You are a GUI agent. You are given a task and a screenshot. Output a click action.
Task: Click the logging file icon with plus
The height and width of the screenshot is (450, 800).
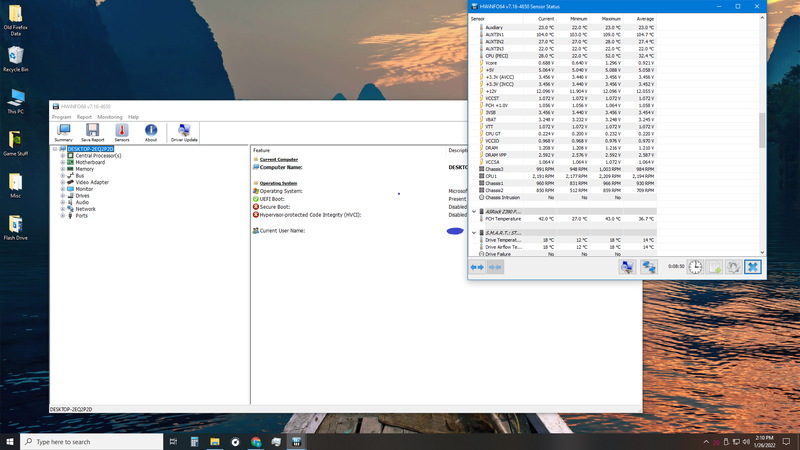tap(714, 267)
